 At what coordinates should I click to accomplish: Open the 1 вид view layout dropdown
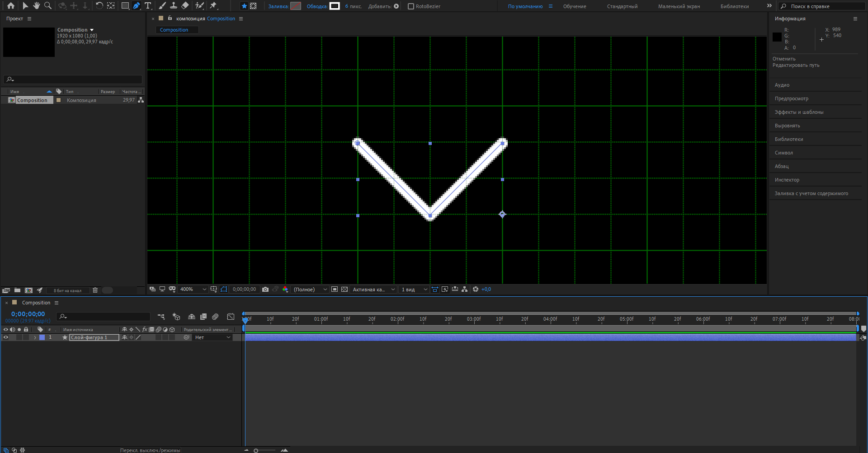click(x=414, y=290)
